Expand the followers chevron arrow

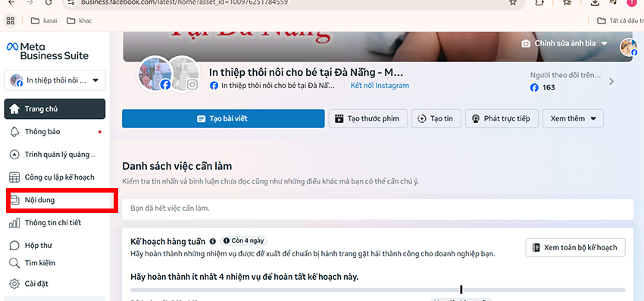pyautogui.click(x=611, y=81)
